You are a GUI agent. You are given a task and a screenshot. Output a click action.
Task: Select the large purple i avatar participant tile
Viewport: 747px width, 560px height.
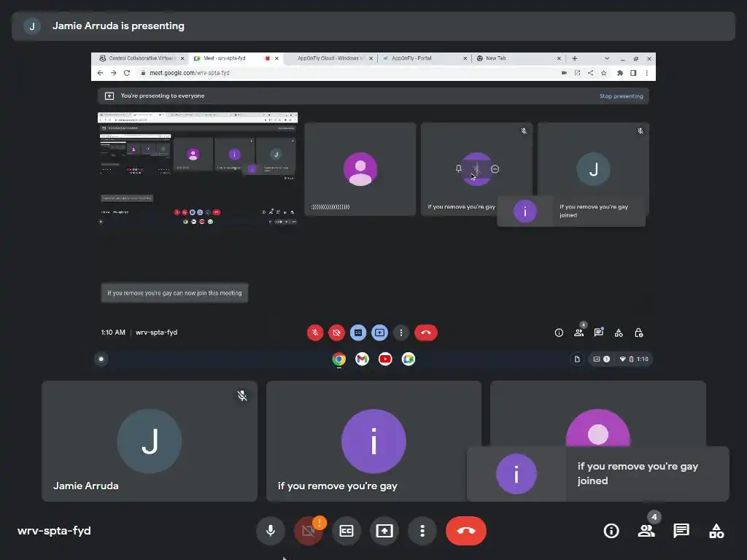(373, 441)
